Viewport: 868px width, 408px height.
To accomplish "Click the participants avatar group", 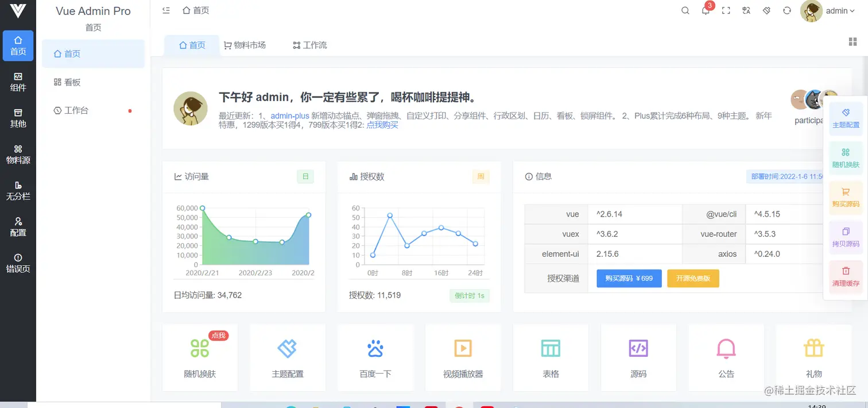I will [x=814, y=99].
